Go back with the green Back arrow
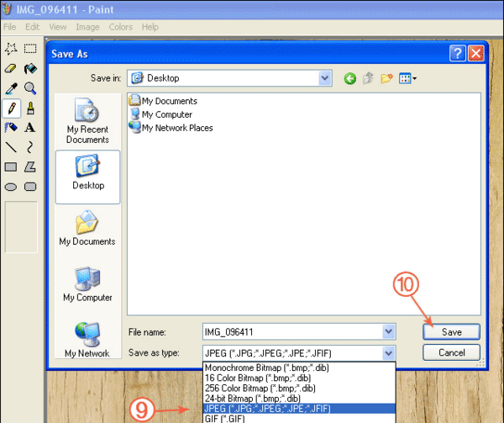The height and width of the screenshot is (423, 504). (x=349, y=78)
